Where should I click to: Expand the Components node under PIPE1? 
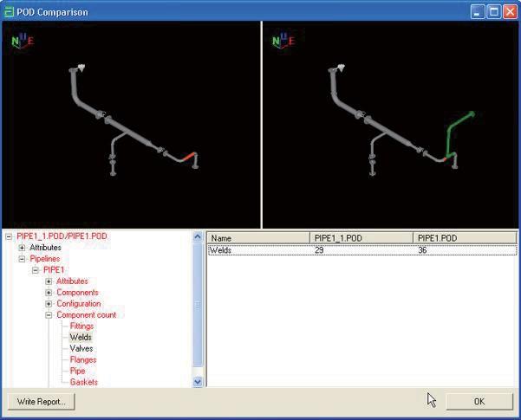coord(49,293)
